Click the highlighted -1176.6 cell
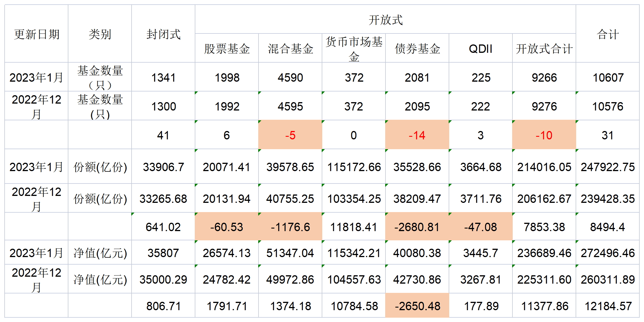 290,227
